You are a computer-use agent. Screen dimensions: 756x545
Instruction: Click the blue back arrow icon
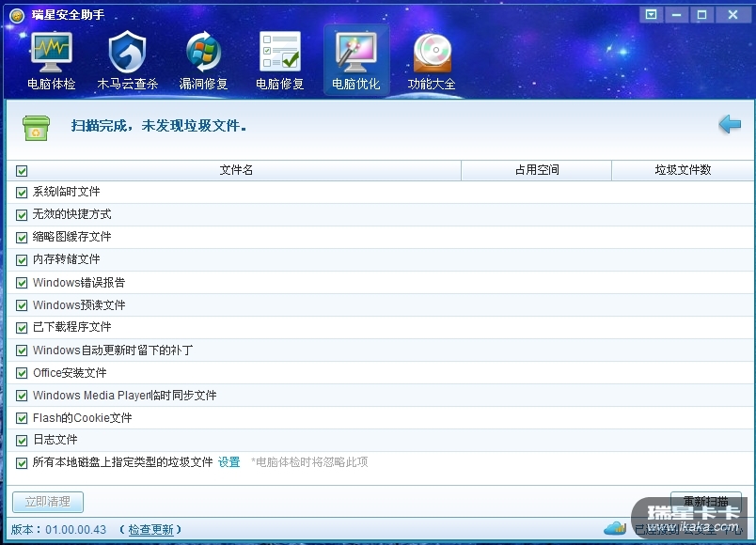click(x=730, y=124)
